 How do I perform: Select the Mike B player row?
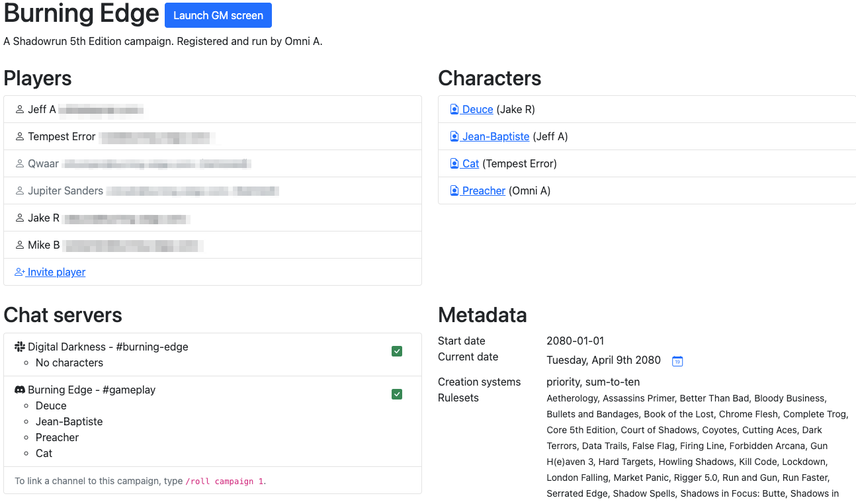pos(44,245)
